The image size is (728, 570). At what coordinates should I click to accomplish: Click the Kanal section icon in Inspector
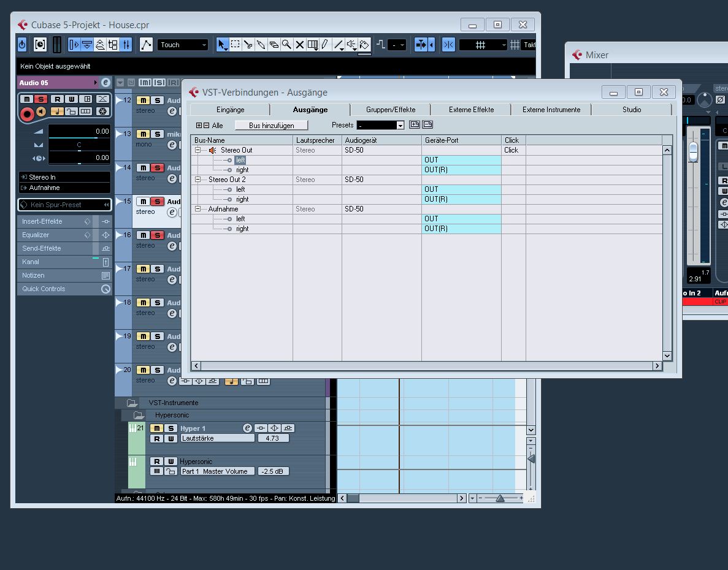[106, 262]
